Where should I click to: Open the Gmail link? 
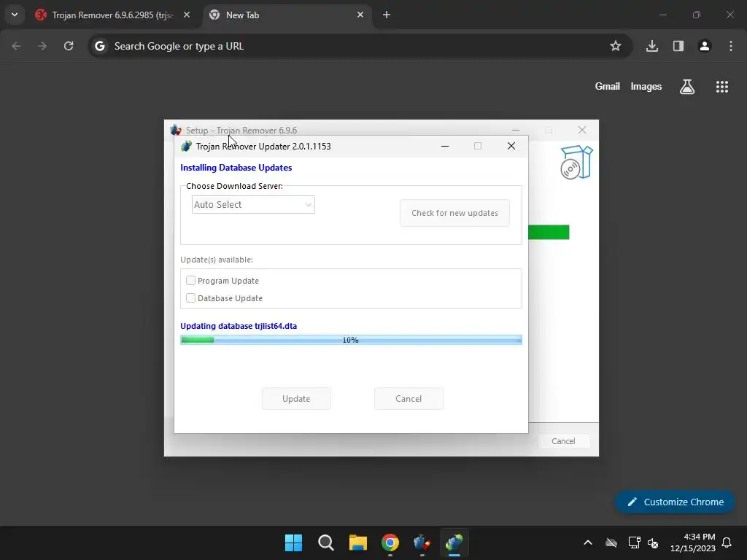(x=608, y=86)
